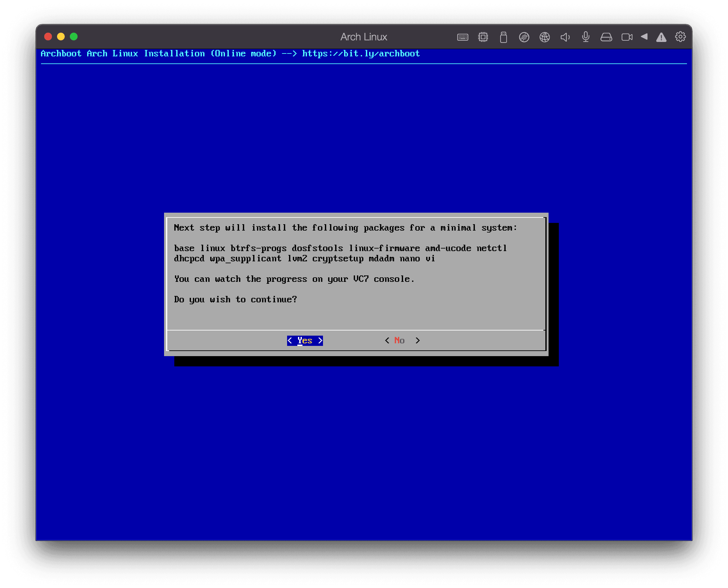Screen dimensions: 728x588
Task: Click 'Do you wish to continue?' text
Action: click(235, 299)
